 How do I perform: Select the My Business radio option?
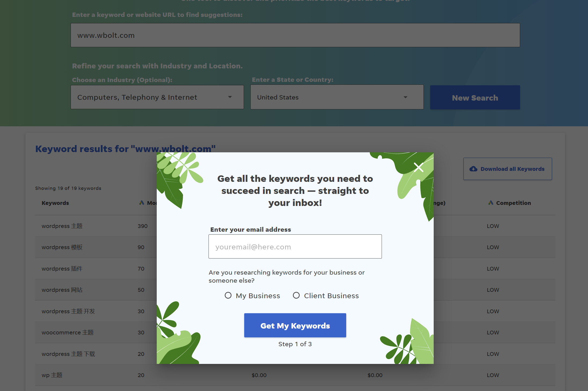pyautogui.click(x=228, y=295)
